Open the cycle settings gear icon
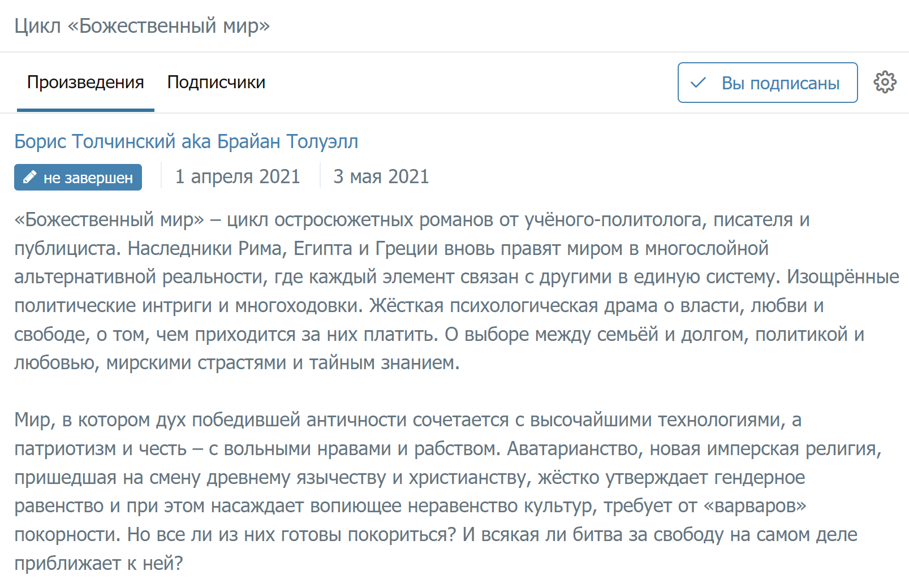909x588 pixels. tap(885, 83)
